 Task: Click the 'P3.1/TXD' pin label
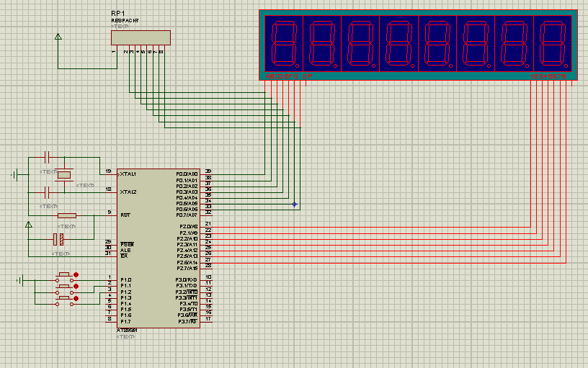click(187, 286)
